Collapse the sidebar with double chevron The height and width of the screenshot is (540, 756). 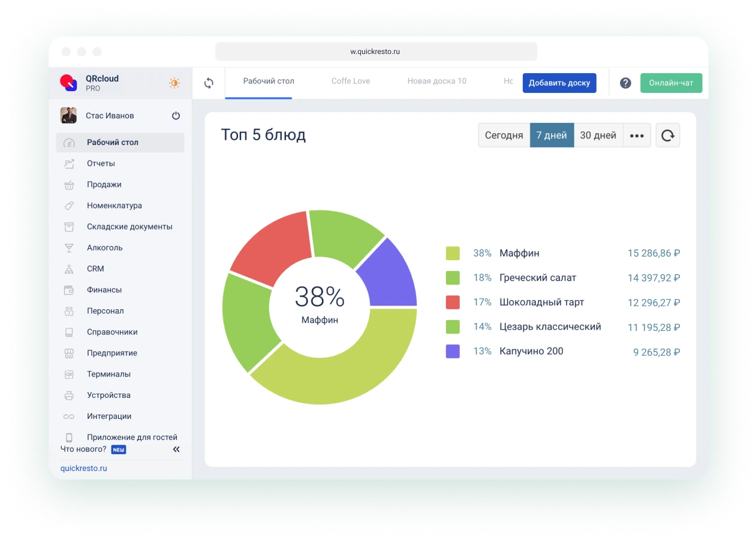pyautogui.click(x=176, y=449)
